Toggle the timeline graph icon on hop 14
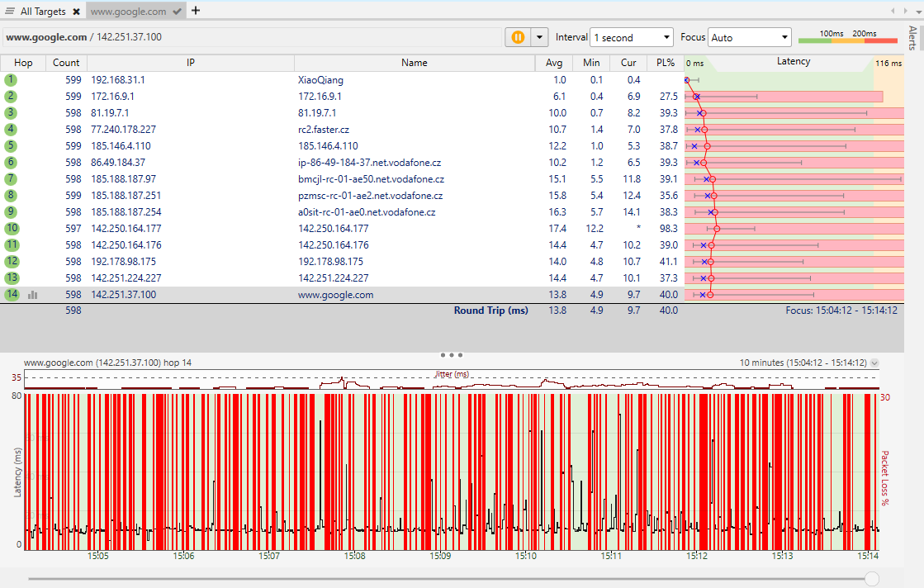 click(x=33, y=295)
